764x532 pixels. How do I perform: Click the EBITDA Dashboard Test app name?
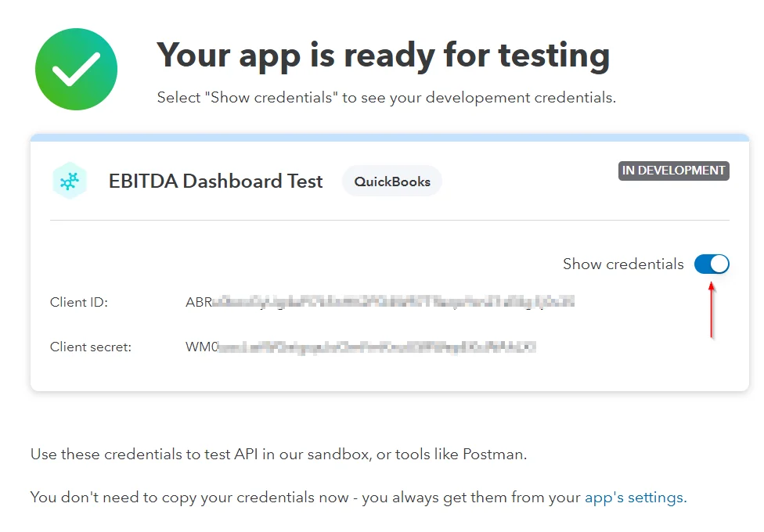(x=215, y=182)
